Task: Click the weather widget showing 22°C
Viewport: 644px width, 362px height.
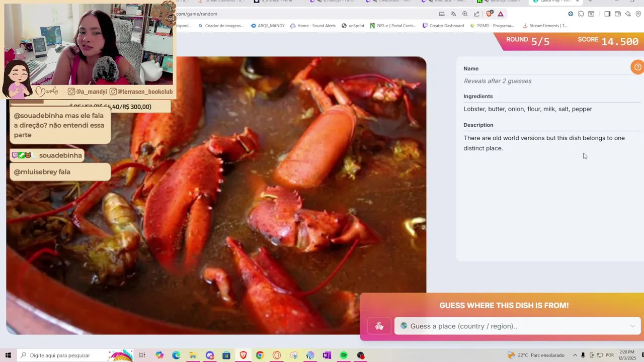Action: tap(536, 355)
